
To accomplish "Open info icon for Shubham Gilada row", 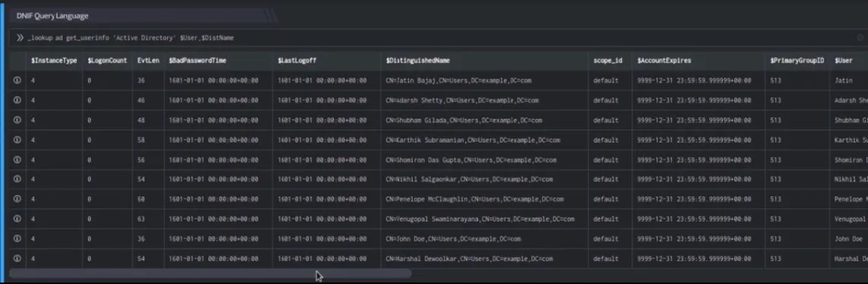I will coord(17,120).
